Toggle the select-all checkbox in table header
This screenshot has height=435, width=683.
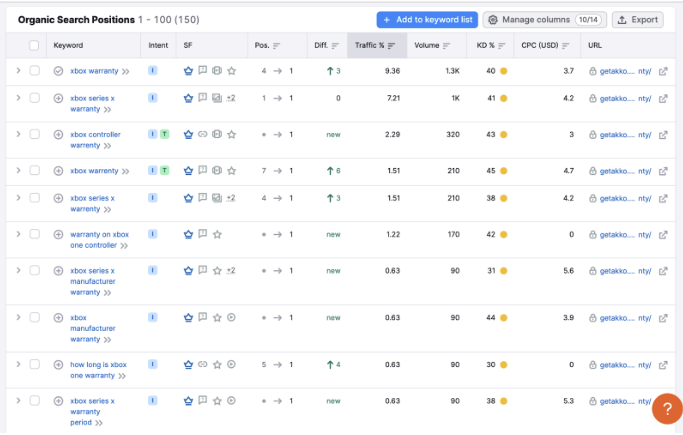point(34,45)
